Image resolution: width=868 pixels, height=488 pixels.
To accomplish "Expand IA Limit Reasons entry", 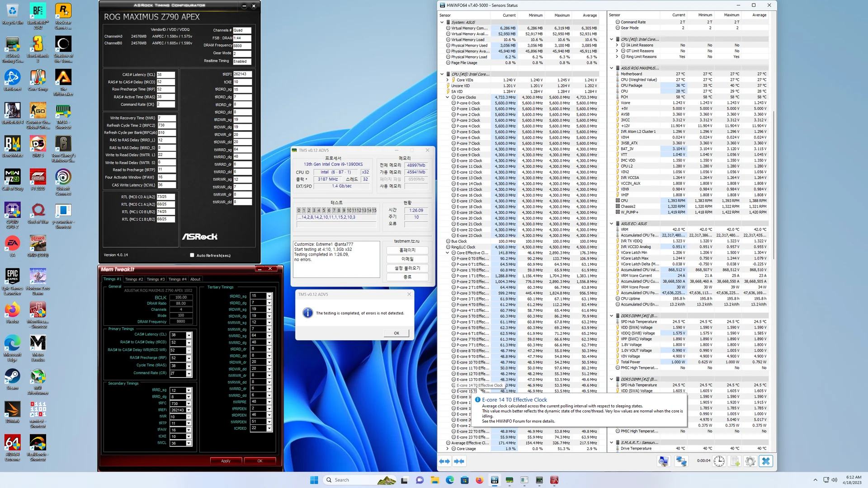I will tap(617, 45).
